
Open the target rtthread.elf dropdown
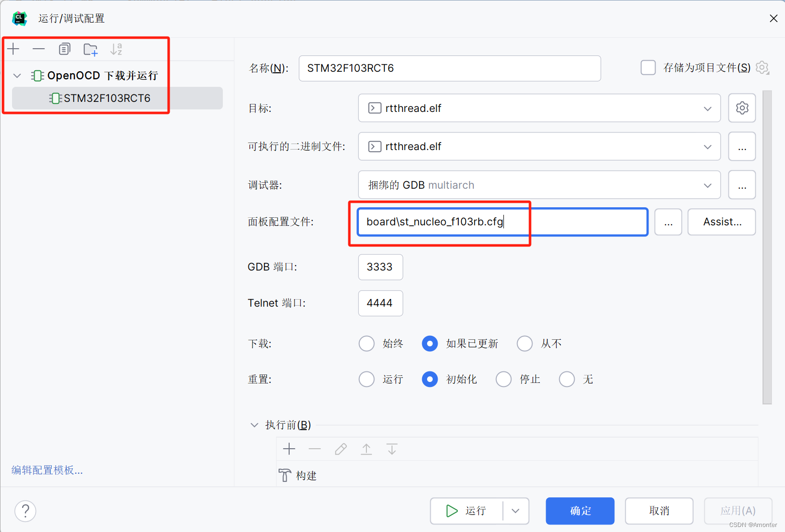click(539, 108)
